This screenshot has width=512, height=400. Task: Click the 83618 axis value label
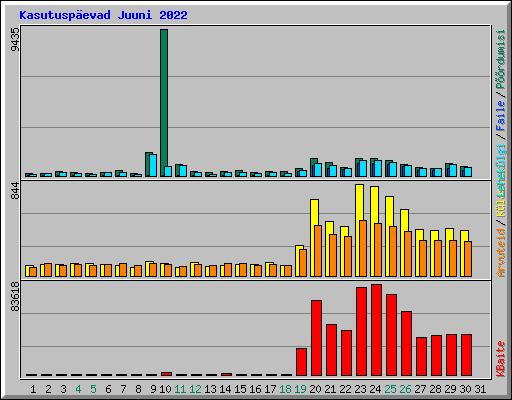coord(15,297)
